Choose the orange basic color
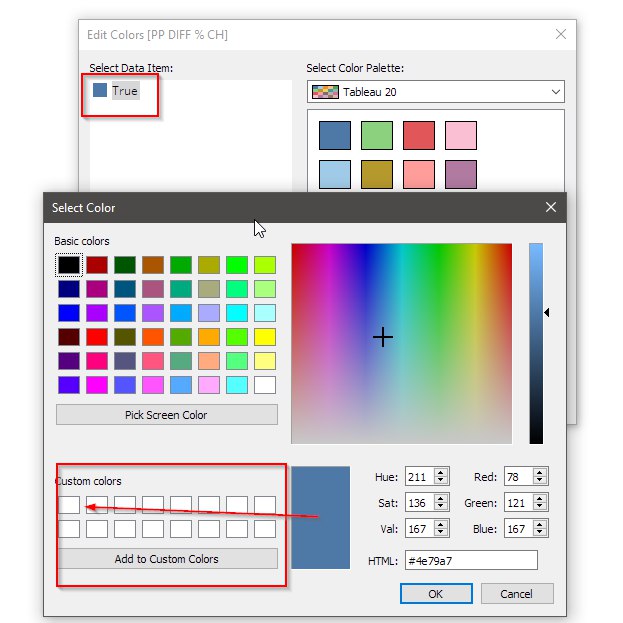 tap(209, 337)
